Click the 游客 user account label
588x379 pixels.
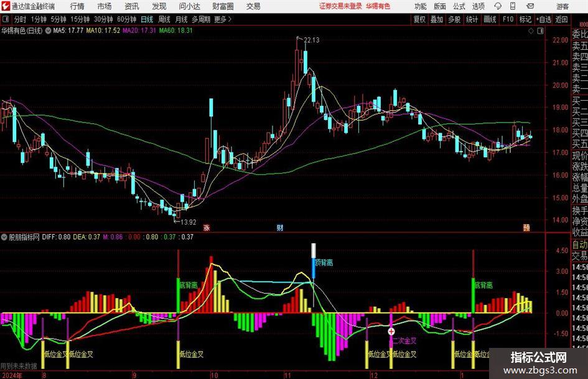tap(563, 6)
